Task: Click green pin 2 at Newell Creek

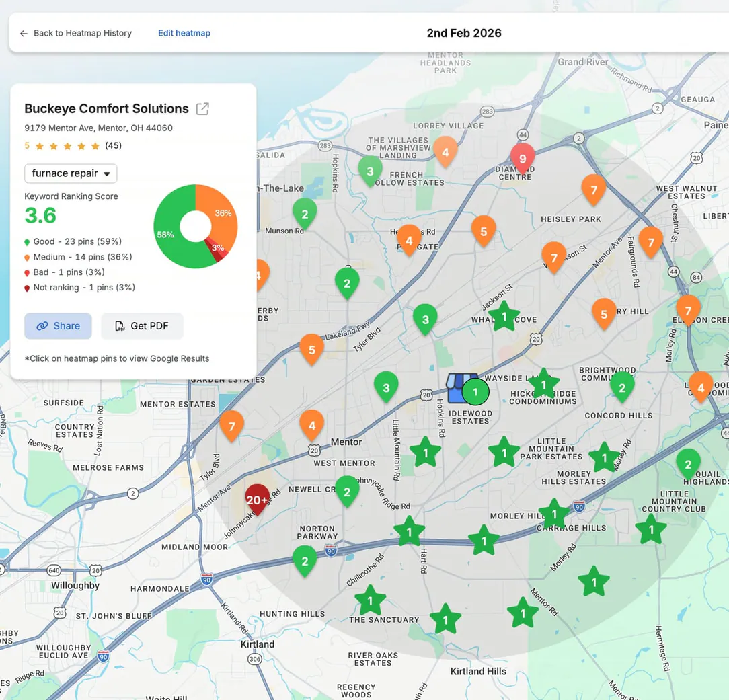Action: 347,492
